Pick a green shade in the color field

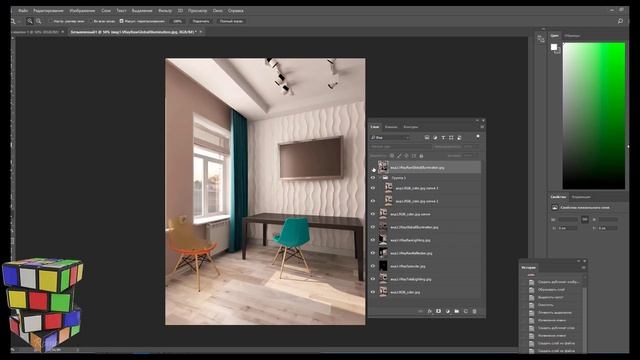[593, 116]
